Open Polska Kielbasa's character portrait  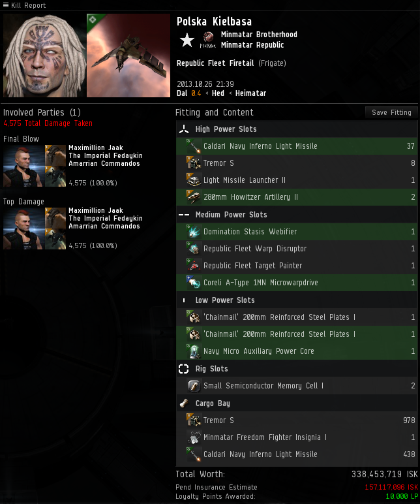tap(44, 55)
